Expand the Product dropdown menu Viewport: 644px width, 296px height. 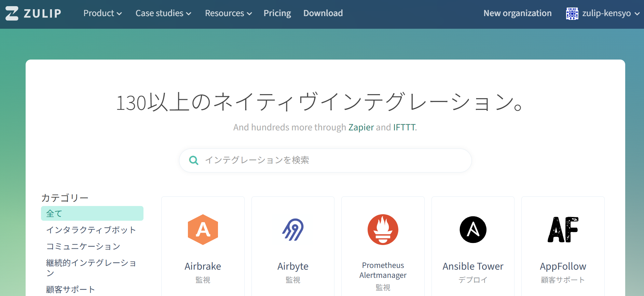tap(102, 13)
